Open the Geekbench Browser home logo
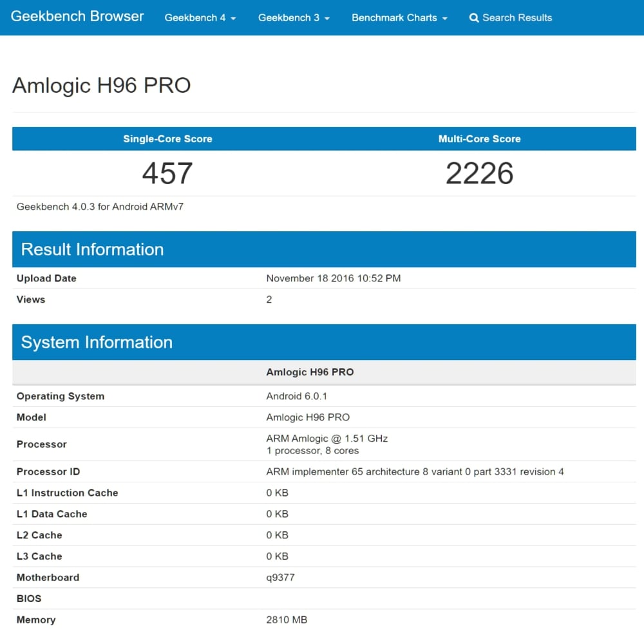This screenshot has height=644, width=644. click(77, 17)
